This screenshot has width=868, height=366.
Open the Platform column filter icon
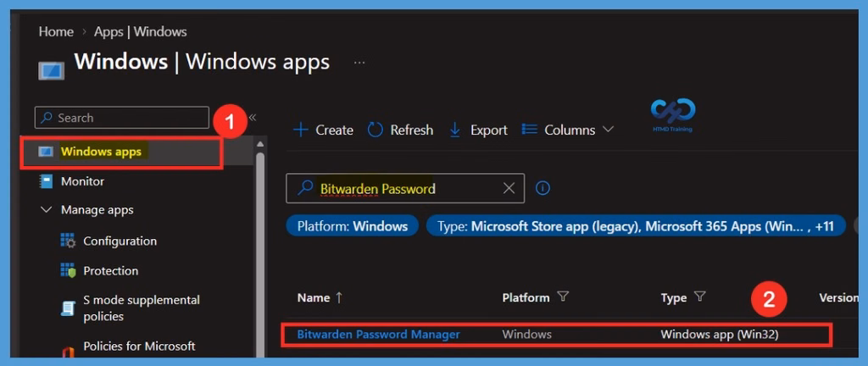coord(563,297)
